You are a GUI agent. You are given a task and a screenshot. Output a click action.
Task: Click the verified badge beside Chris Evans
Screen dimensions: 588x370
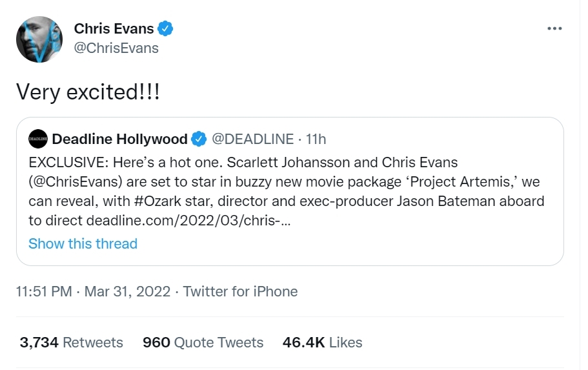(166, 28)
